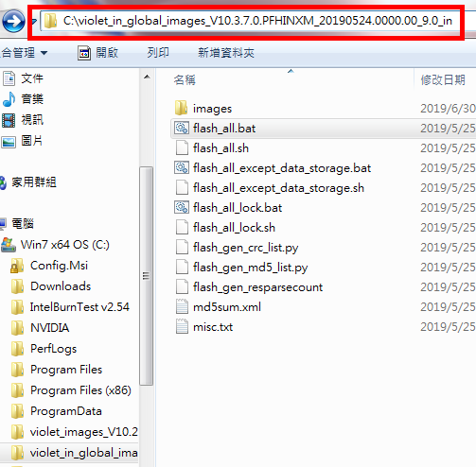
Task: Sort files by the Name column header
Action: pos(185,80)
